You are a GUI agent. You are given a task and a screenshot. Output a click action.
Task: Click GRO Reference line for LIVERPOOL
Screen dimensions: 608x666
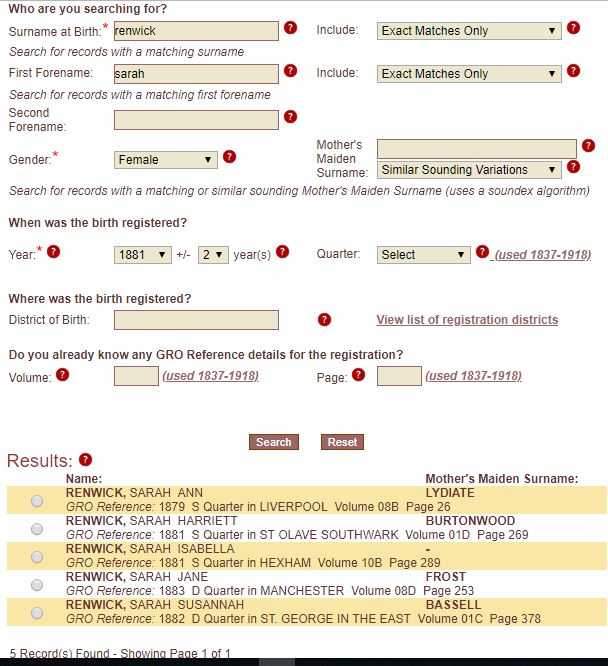pos(258,507)
